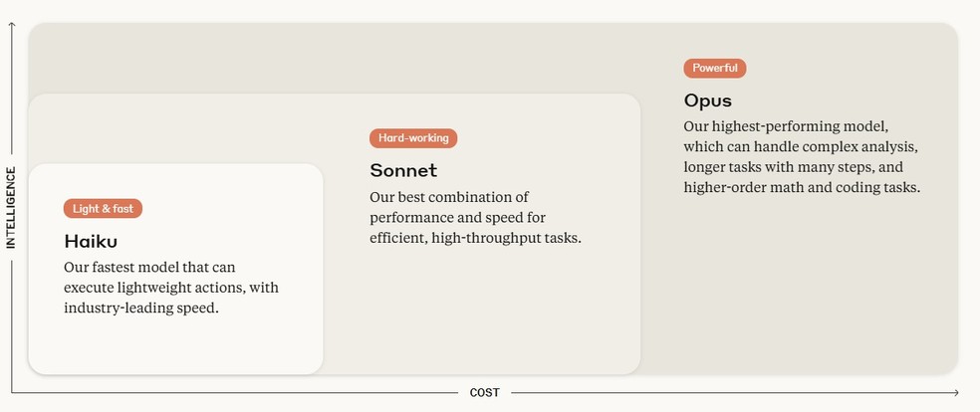Click the "industry-leading speed." text line
This screenshot has width=980, height=412.
[140, 309]
